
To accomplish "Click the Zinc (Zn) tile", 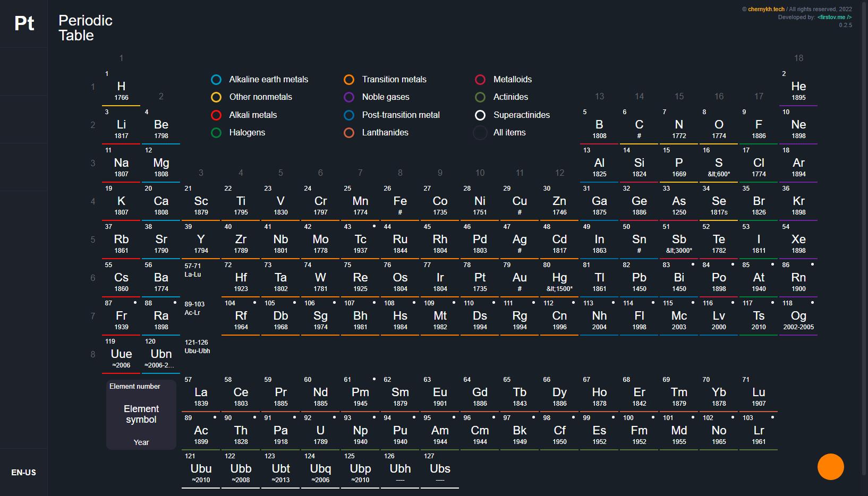I will click(x=559, y=202).
